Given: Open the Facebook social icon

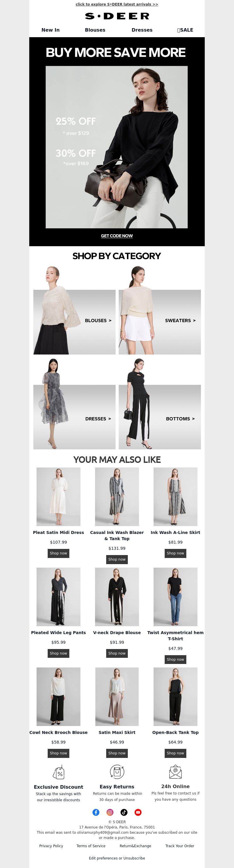Looking at the screenshot, I should (x=96, y=812).
